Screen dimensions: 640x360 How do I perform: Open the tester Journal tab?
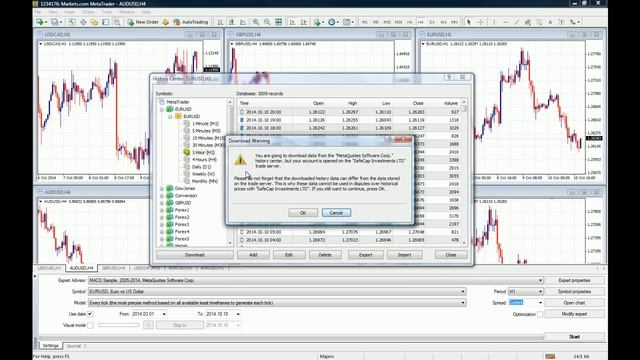[74, 346]
